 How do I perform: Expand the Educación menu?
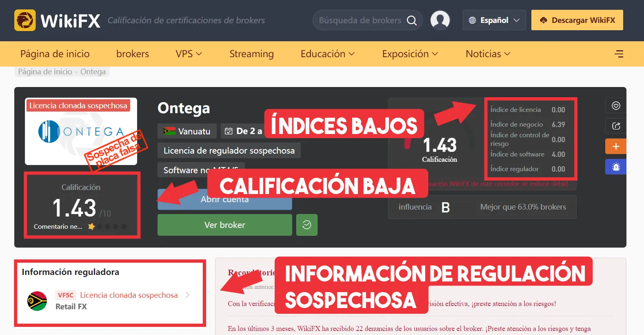point(328,54)
